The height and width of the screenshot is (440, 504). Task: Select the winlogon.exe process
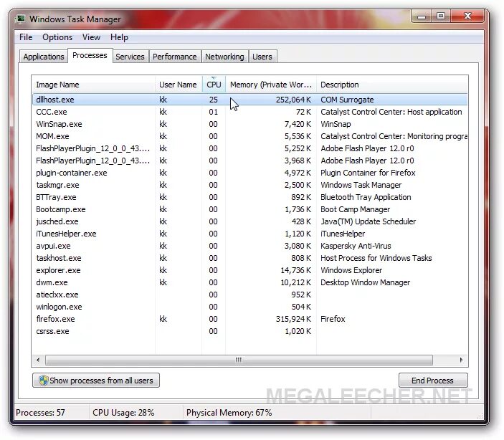pos(249,307)
